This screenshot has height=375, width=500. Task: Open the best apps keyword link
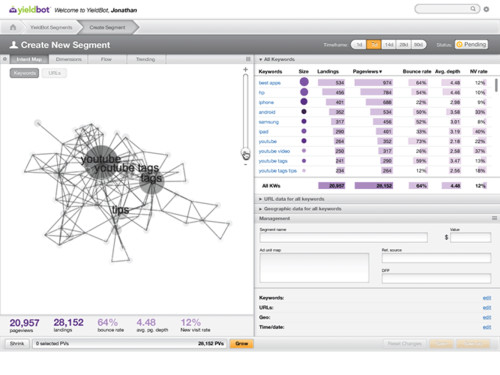coord(270,83)
